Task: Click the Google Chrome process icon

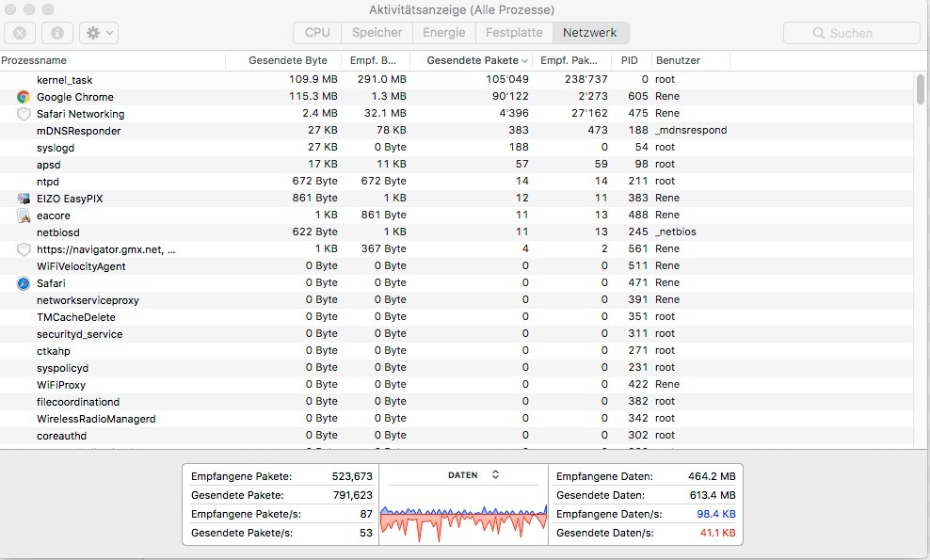Action: (x=24, y=97)
